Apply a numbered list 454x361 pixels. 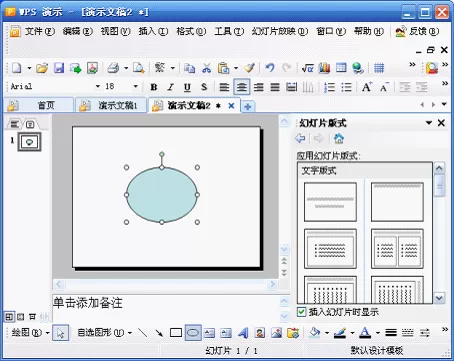coord(329,87)
